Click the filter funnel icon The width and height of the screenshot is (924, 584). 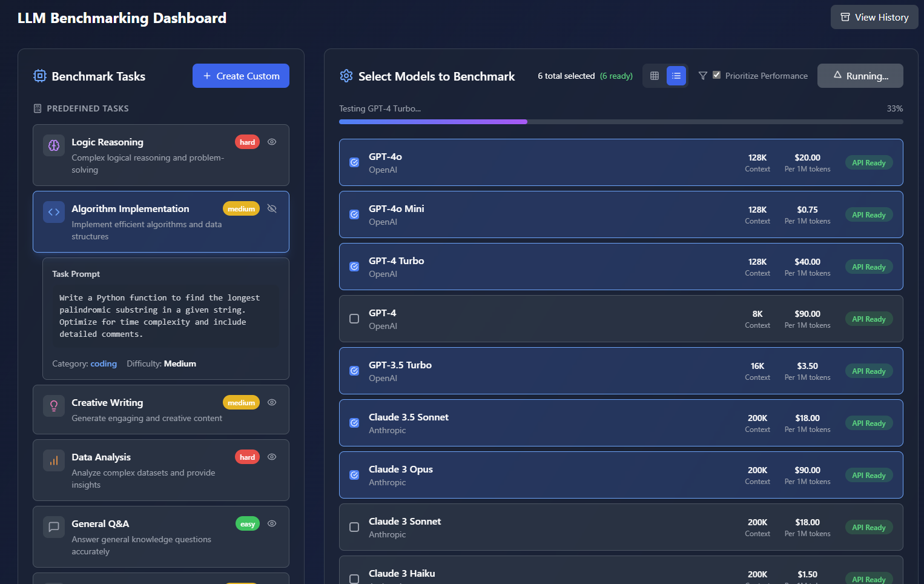tap(703, 76)
